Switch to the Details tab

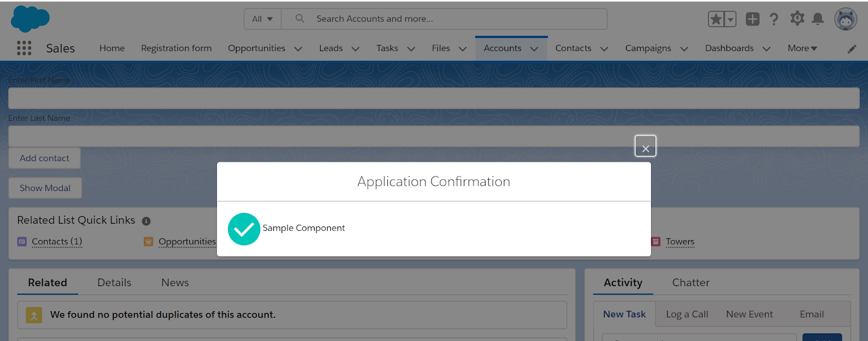tap(114, 283)
